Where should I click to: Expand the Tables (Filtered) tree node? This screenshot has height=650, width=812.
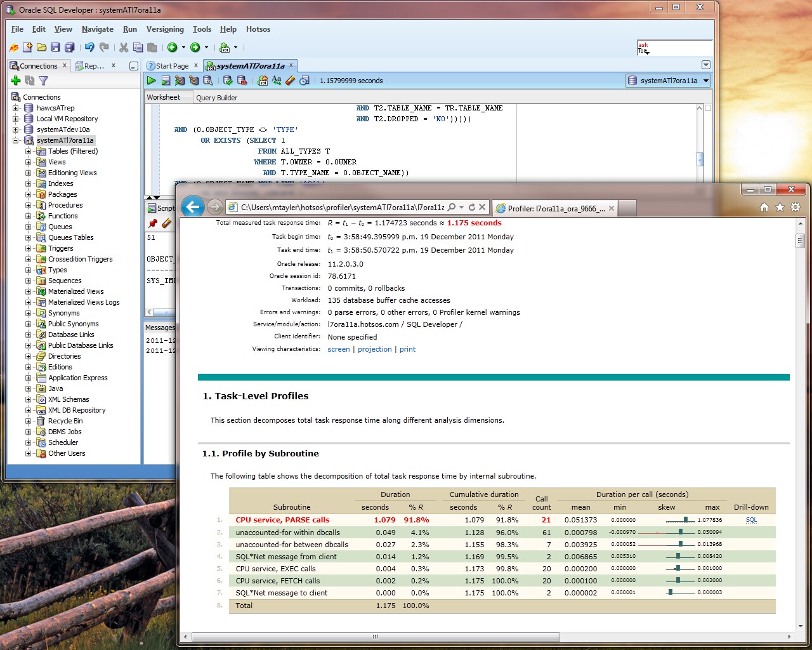click(x=28, y=152)
